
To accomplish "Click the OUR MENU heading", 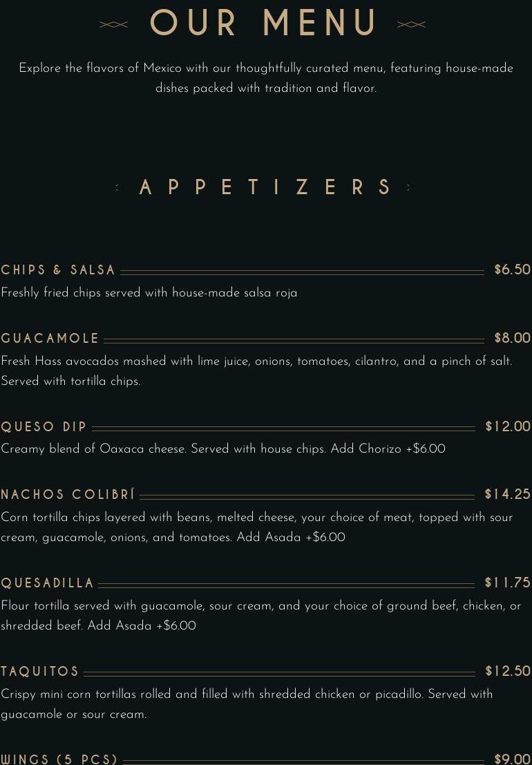I will 263,22.
